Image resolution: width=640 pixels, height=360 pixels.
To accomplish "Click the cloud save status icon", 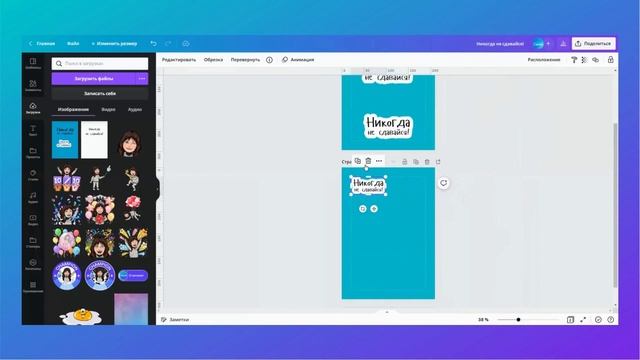I will coord(186,43).
